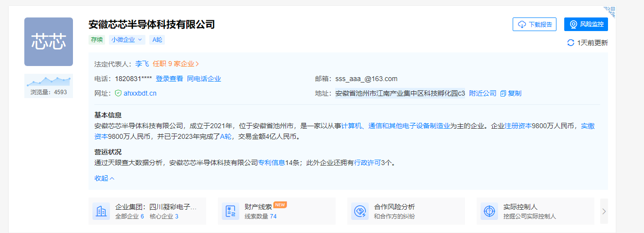The image size is (644, 233).
Task: Click the 企业集团 building icon
Action: [x=101, y=211]
